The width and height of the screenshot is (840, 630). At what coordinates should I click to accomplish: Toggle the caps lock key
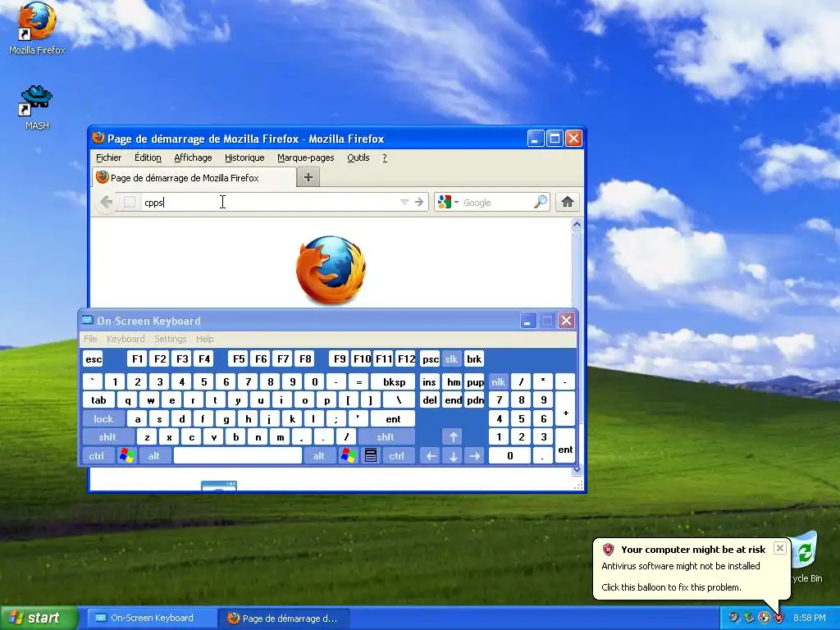click(103, 419)
